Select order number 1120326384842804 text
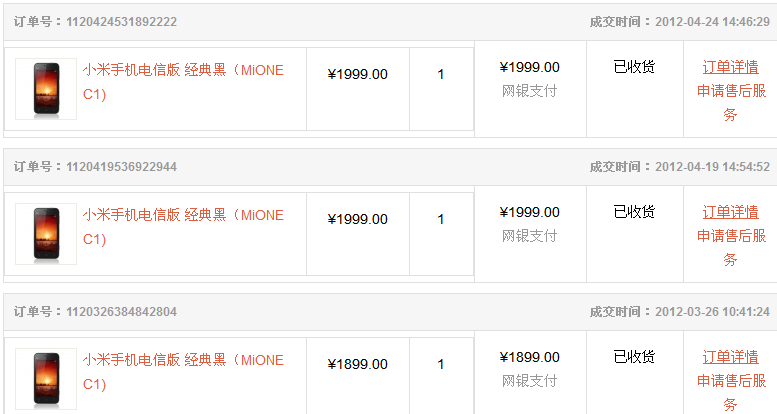777x414 pixels. (x=121, y=312)
